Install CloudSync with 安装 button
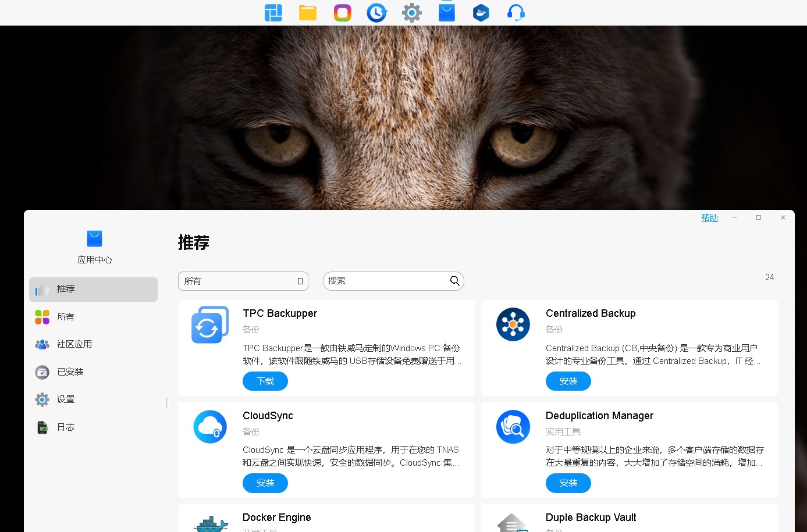807x532 pixels. (265, 483)
